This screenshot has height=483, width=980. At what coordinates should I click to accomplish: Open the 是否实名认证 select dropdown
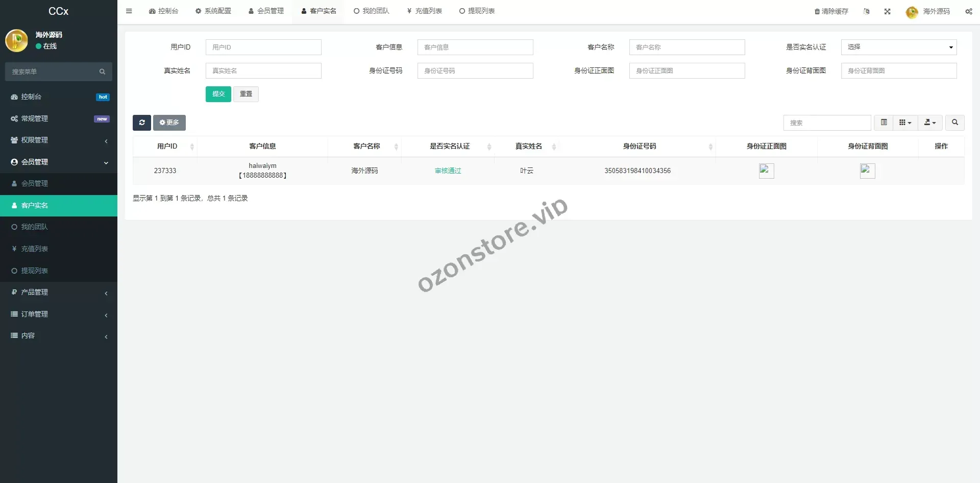[x=898, y=47]
